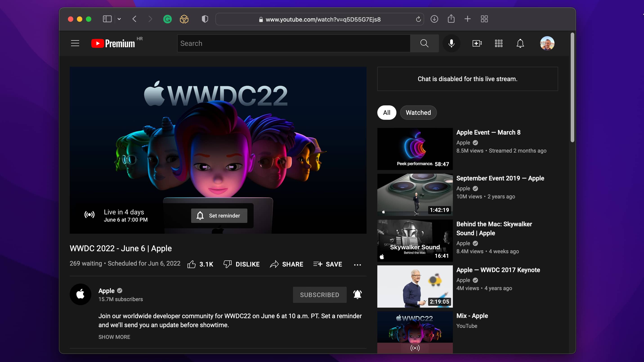
Task: Open Safari share menu
Action: tap(451, 19)
